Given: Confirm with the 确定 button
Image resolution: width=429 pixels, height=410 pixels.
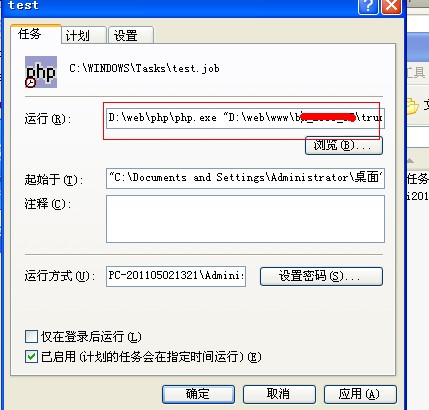Looking at the screenshot, I should 198,394.
